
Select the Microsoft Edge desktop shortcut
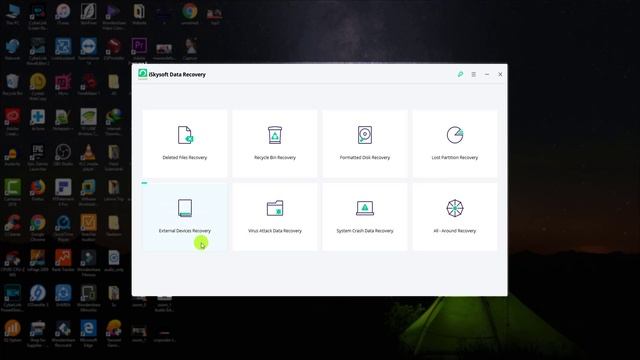88,333
